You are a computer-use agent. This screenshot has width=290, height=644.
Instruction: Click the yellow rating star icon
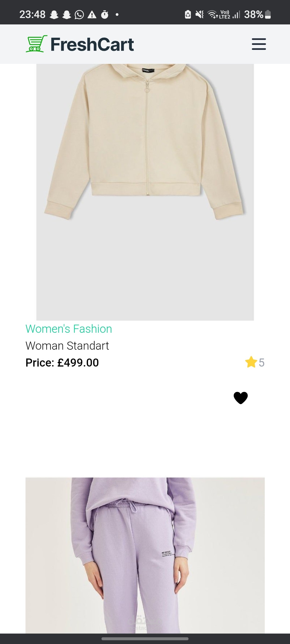[251, 362]
